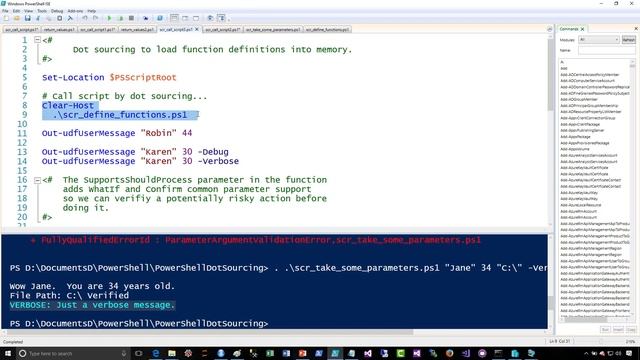Open the Add-ons menu

point(75,11)
